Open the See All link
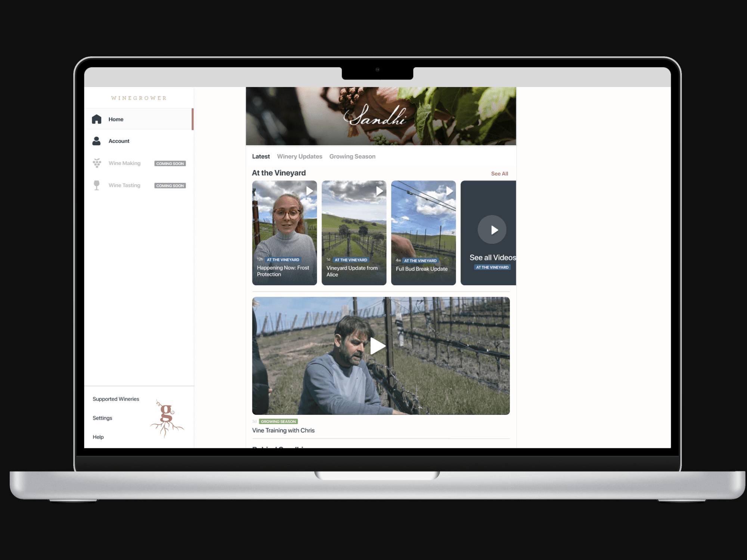The image size is (747, 560). (x=499, y=174)
